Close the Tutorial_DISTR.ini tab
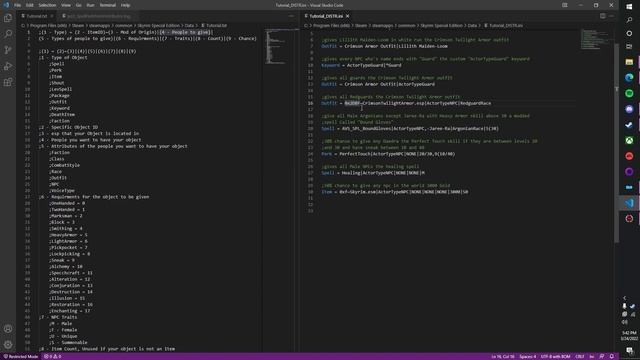This screenshot has height=360, width=640. point(348,16)
